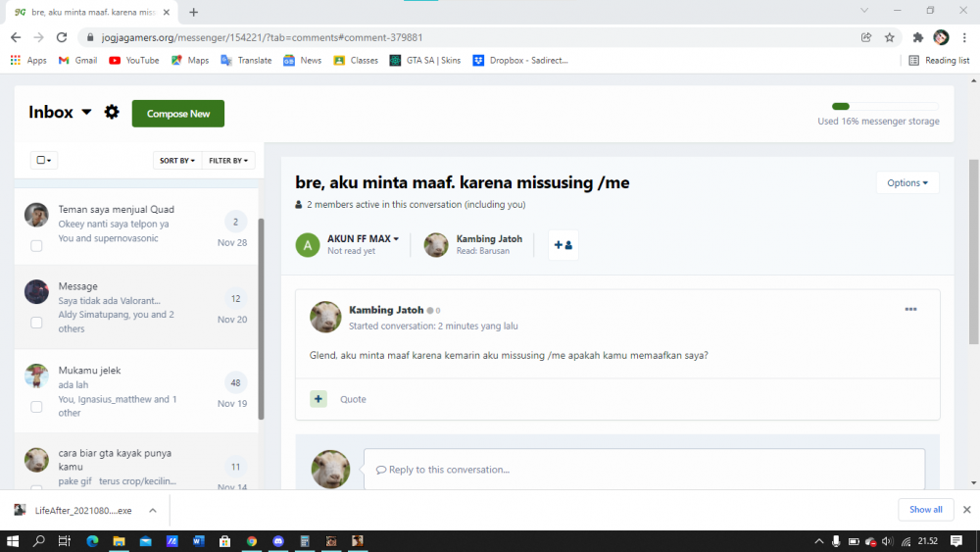Open Kambing Jatoh profile name link in post
The image size is (980, 552).
pos(386,310)
